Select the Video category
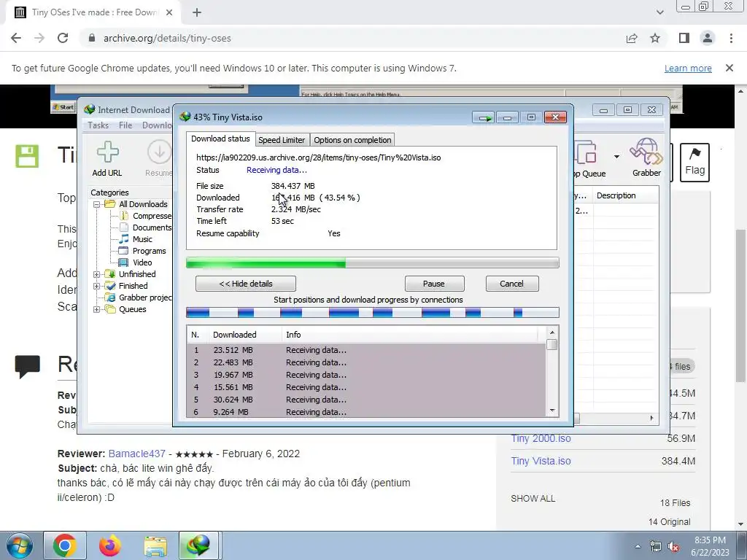The image size is (747, 560). pos(135,262)
